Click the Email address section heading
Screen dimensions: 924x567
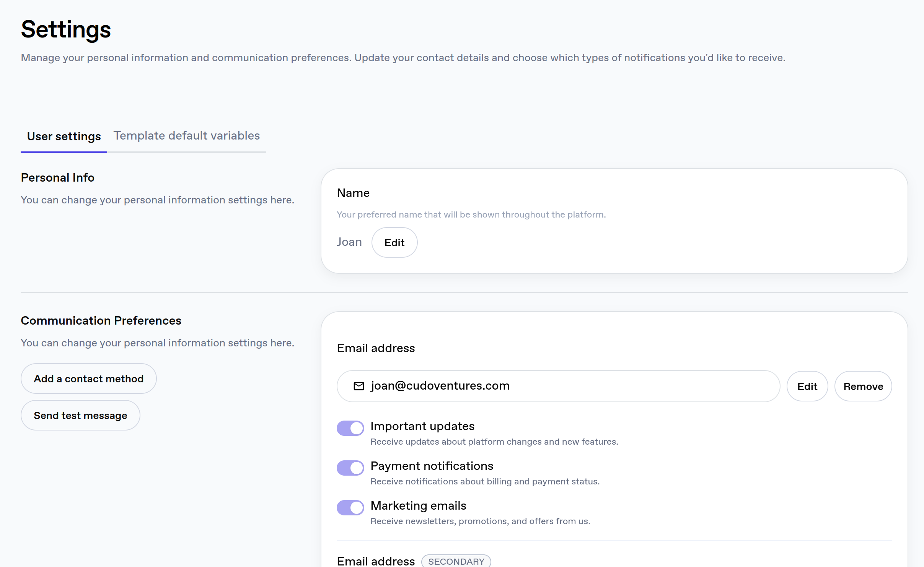375,348
